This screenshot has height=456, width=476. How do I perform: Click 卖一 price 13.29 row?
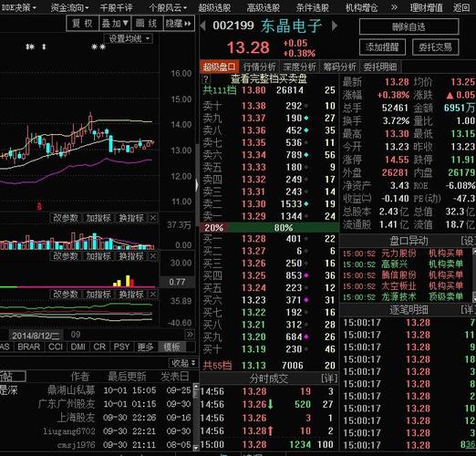point(269,216)
